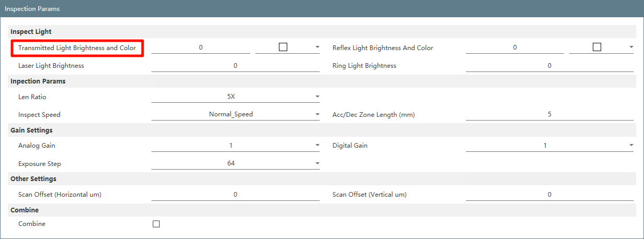The image size is (644, 239).
Task: Click the Reflex Light color swatch
Action: (x=597, y=47)
